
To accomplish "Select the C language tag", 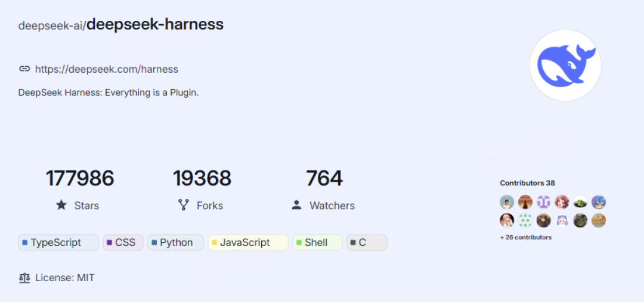I will point(367,242).
